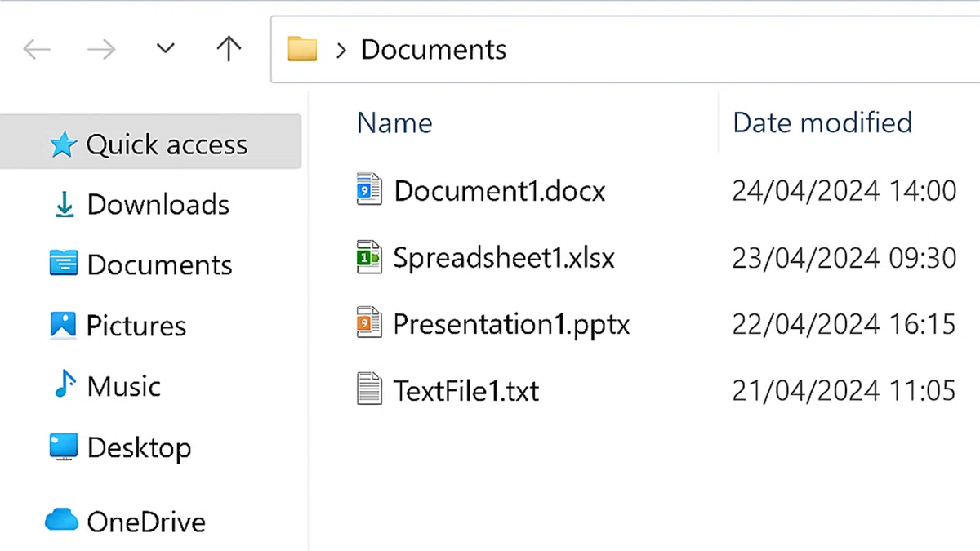Click the date 21/04/2024 11:05
The image size is (980, 551).
point(844,391)
